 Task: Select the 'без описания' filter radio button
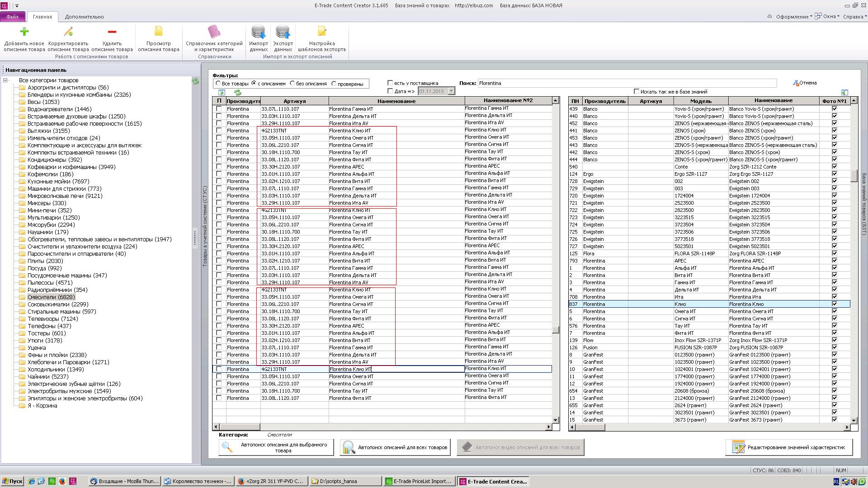292,84
